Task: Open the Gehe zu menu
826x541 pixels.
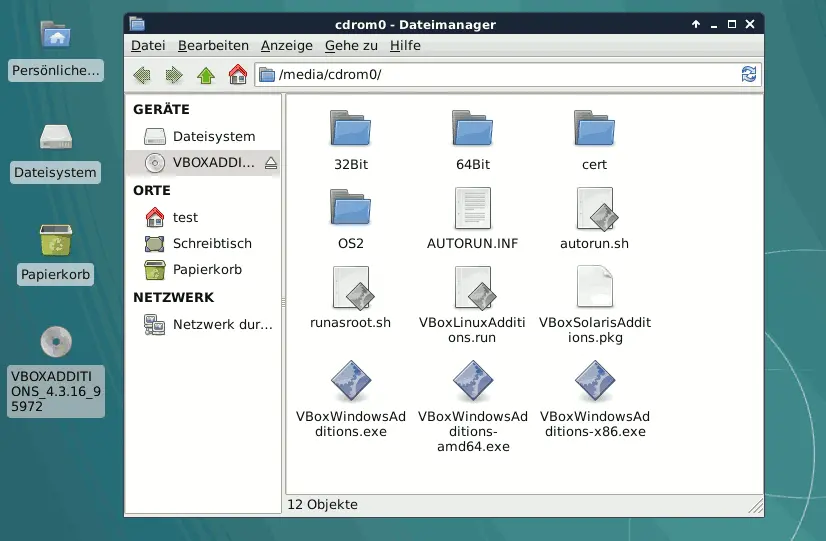Action: click(x=351, y=46)
